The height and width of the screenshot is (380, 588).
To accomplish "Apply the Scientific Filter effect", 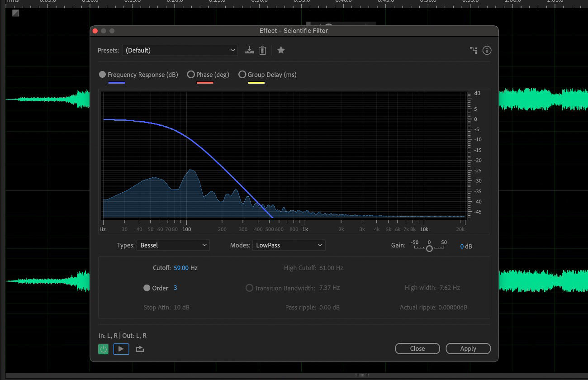I will tap(468, 348).
